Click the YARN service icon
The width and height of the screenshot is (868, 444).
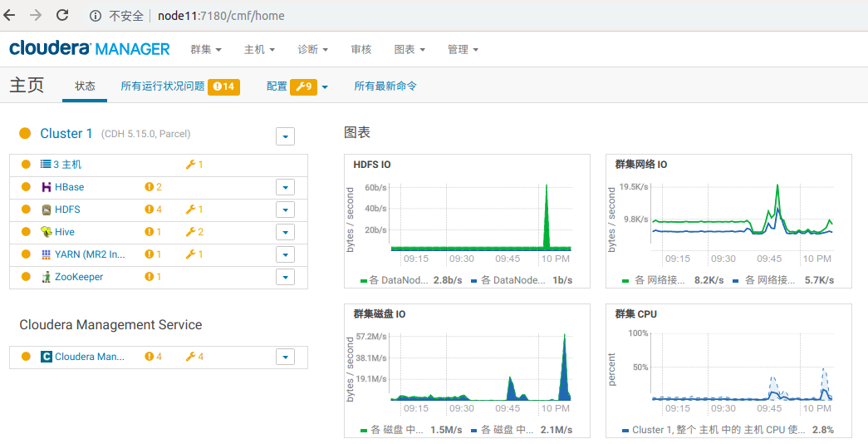[47, 254]
